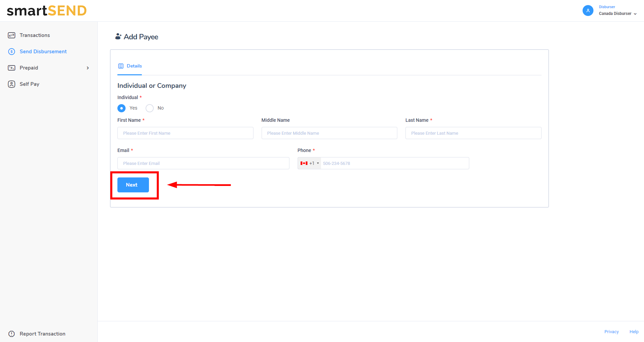Click the Send Disbursement dollar icon
Image resolution: width=644 pixels, height=342 pixels.
point(12,52)
